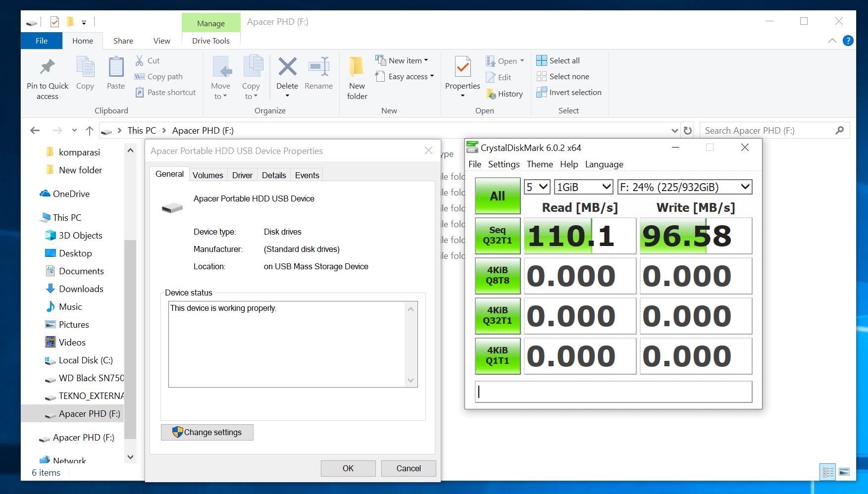The height and width of the screenshot is (494, 868).
Task: Click the blue Help question mark icon
Action: point(848,41)
